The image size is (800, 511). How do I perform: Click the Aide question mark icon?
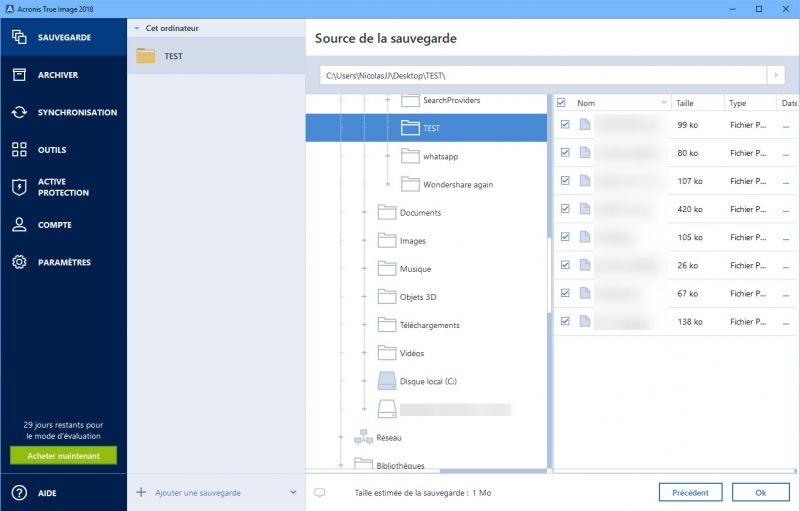point(19,493)
